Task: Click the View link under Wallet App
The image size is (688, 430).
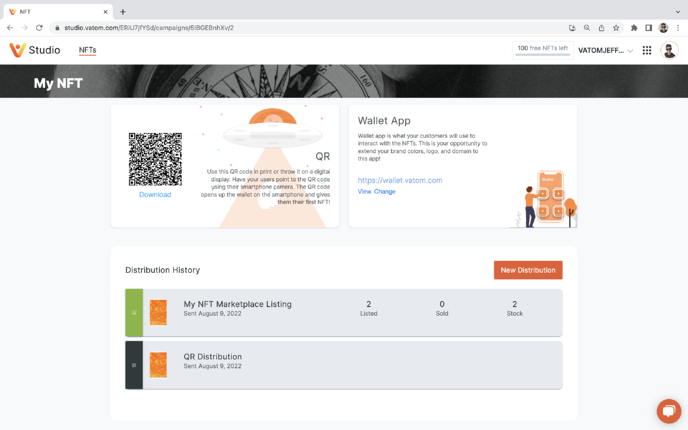Action: tap(364, 191)
